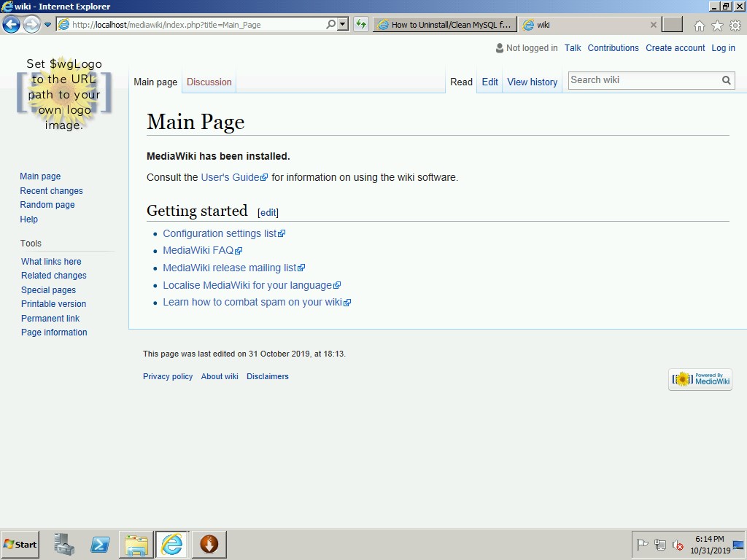
Task: Click the wiki logo placeholder image
Action: tap(64, 94)
